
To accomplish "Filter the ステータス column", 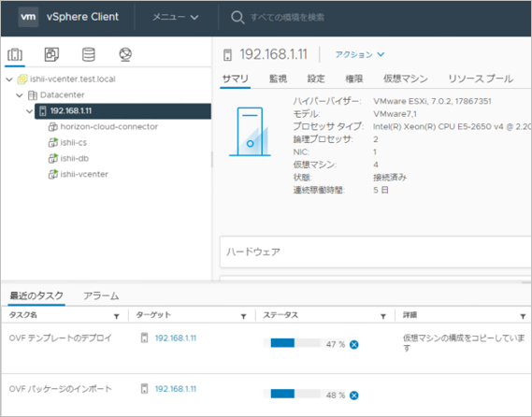I will (x=383, y=316).
